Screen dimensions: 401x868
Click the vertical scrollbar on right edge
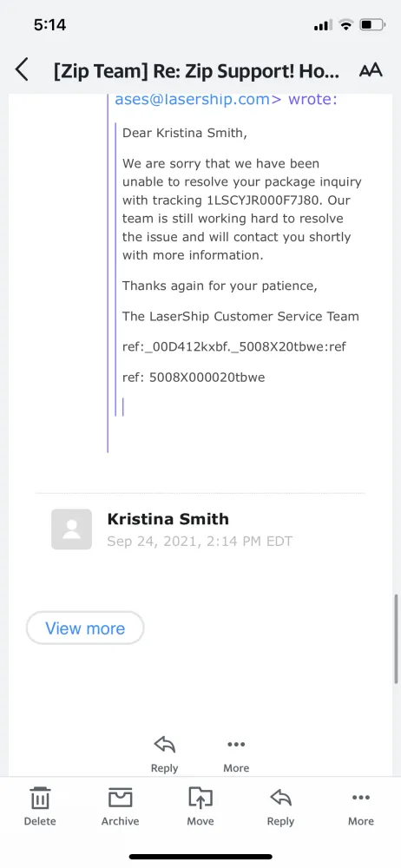click(396, 640)
